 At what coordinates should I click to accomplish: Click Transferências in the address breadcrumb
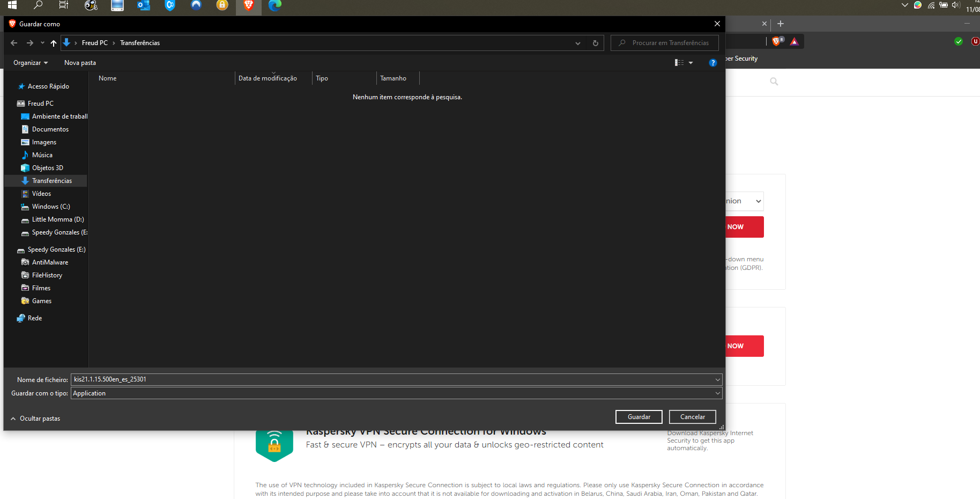click(x=140, y=43)
